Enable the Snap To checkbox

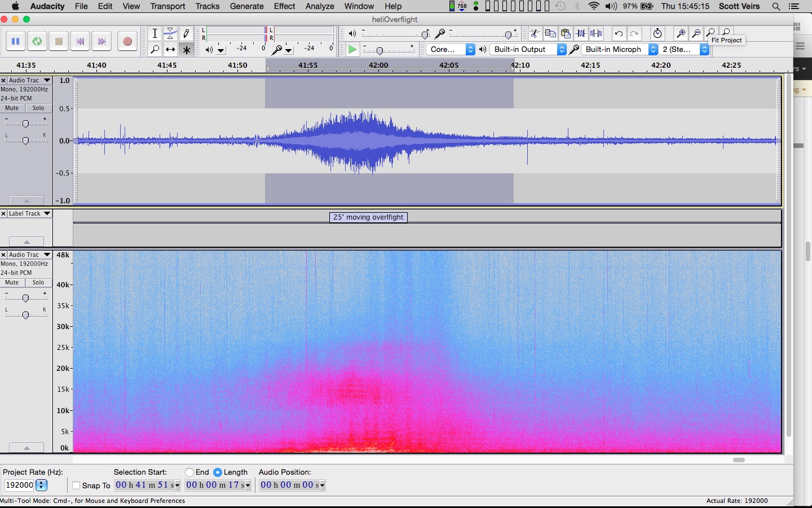(x=76, y=485)
